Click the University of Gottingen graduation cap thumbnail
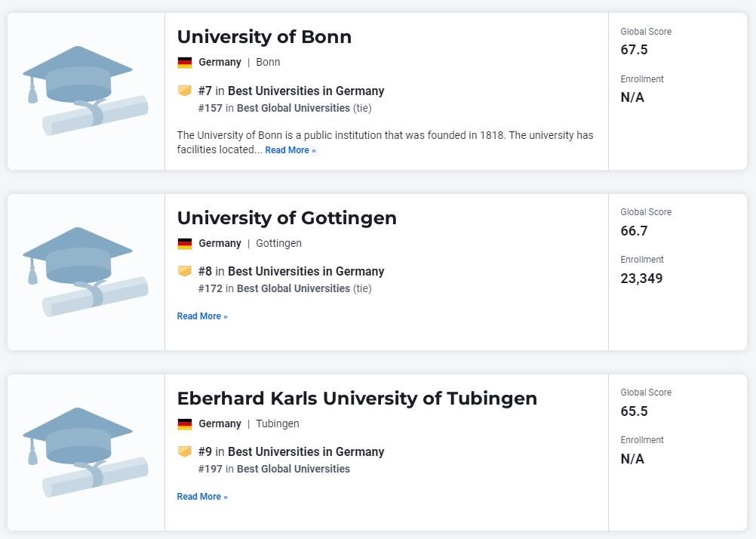Screen dimensions: 756x539 click(x=85, y=272)
